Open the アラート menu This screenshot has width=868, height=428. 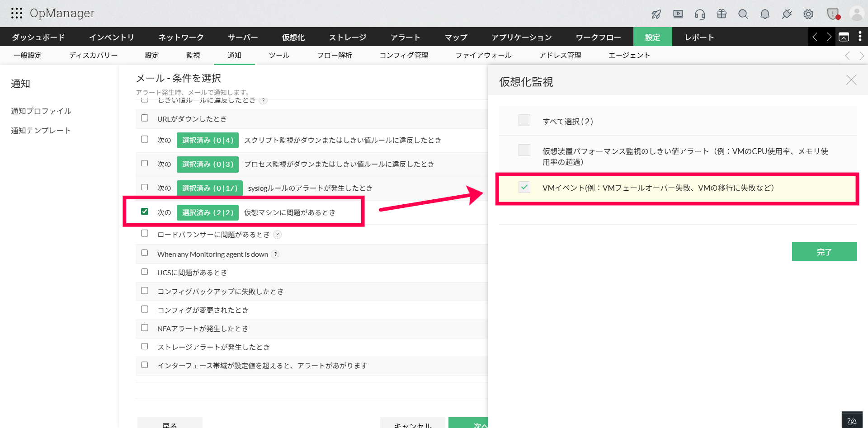pos(406,37)
